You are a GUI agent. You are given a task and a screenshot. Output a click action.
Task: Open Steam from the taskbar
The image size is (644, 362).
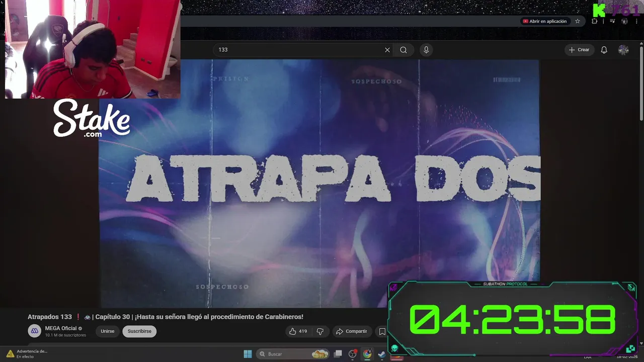coord(382,354)
